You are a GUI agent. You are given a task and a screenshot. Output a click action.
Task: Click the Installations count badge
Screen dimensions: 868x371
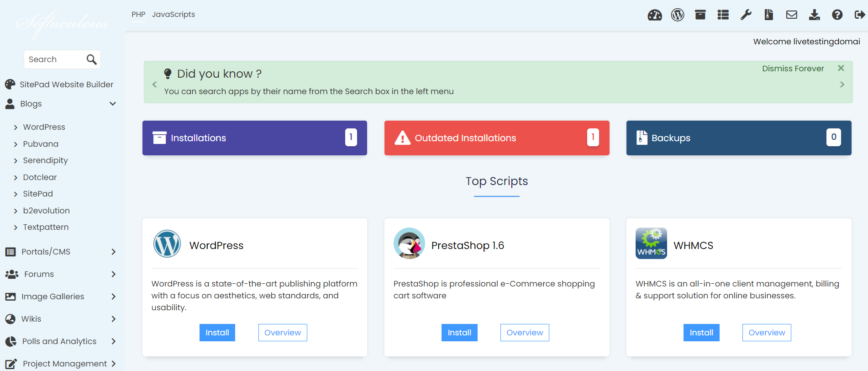351,137
